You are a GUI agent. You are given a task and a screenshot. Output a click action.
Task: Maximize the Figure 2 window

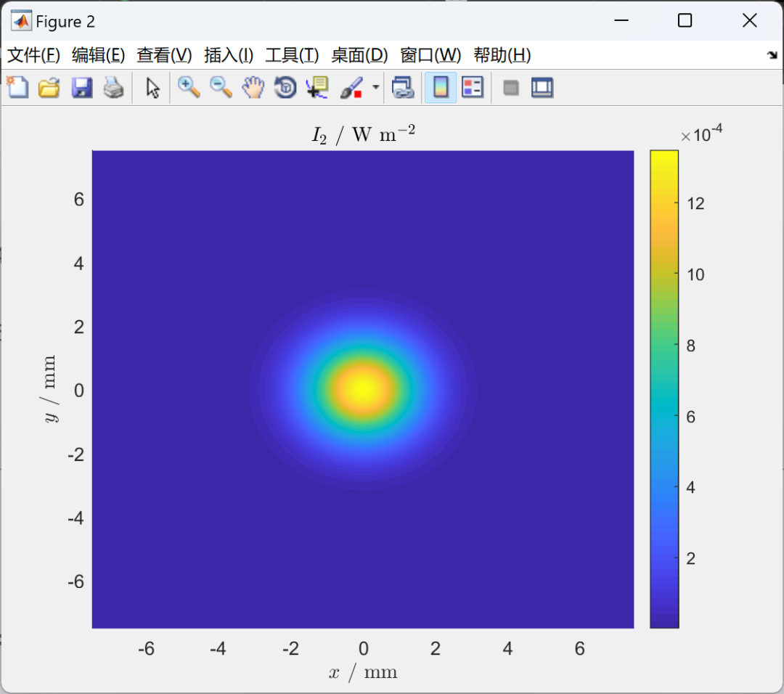(x=685, y=20)
